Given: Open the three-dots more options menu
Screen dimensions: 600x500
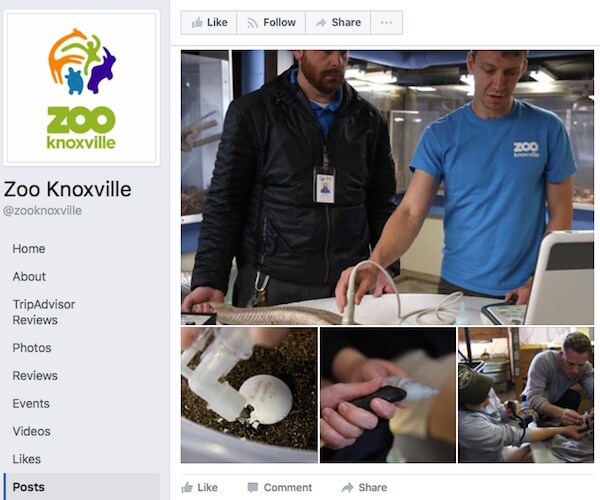Looking at the screenshot, I should [x=386, y=23].
